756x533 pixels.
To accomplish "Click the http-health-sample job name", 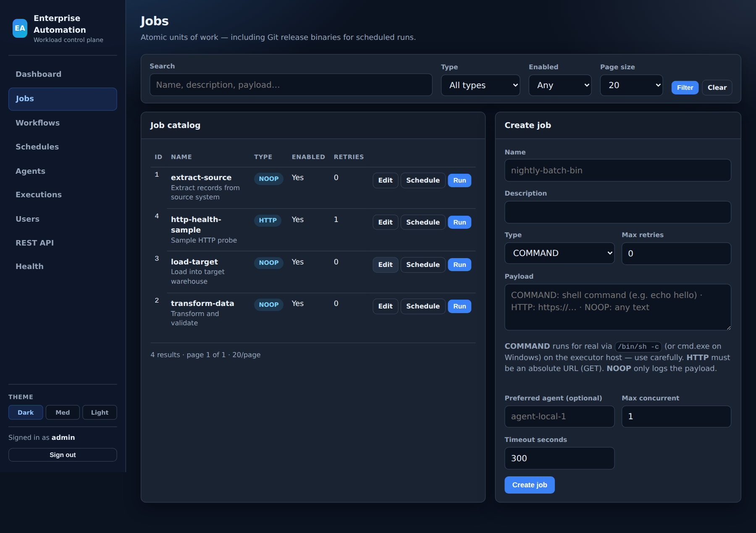I will pyautogui.click(x=196, y=225).
